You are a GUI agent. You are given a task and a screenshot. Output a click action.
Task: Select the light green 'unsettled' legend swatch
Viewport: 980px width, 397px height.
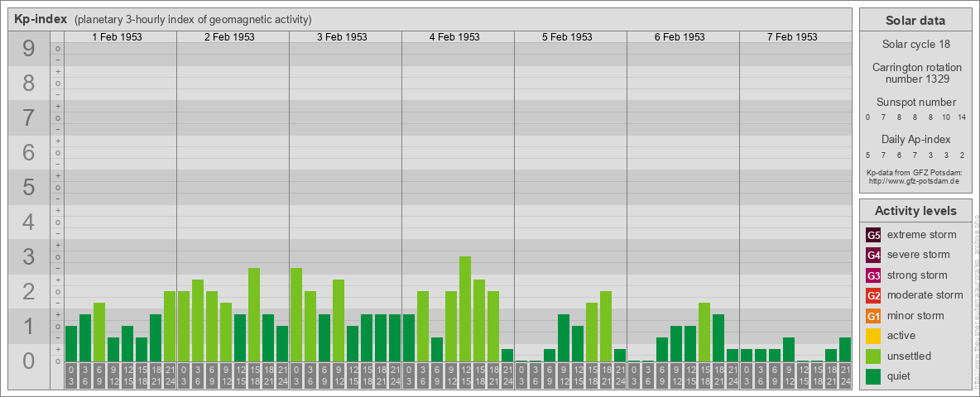873,356
